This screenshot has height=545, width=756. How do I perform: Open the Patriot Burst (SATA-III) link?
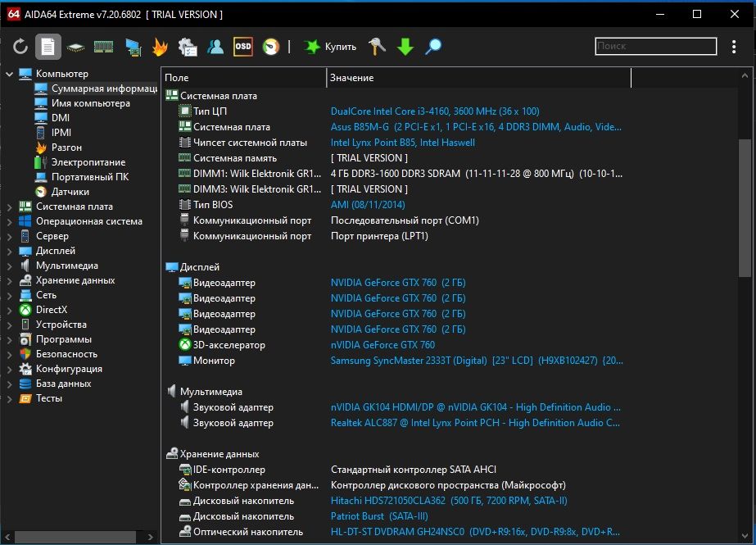(379, 516)
